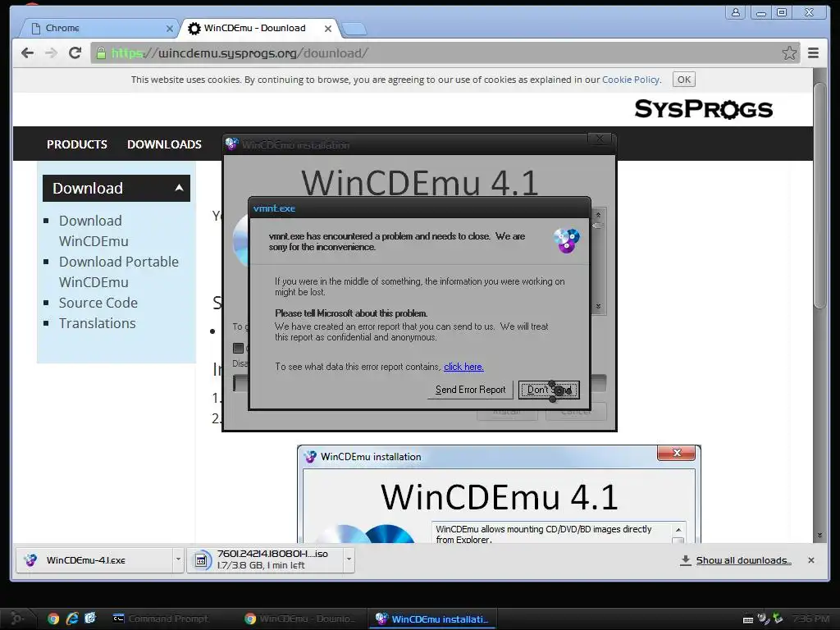Close the downloads bar

(811, 559)
